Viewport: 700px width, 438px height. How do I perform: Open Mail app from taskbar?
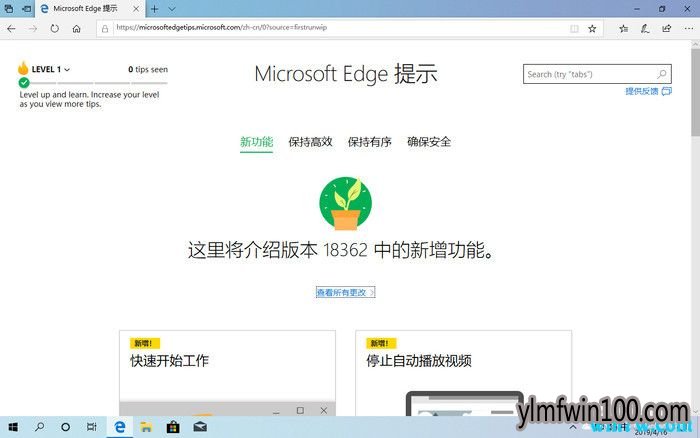point(200,427)
